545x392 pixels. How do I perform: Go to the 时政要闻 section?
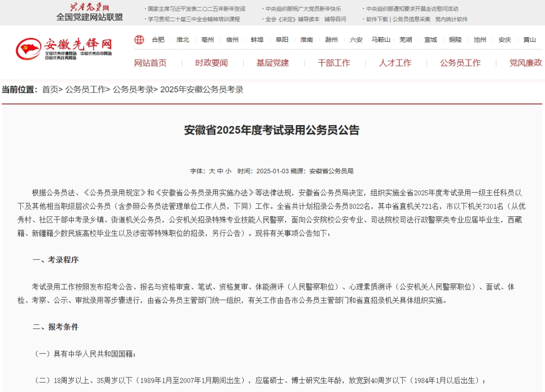pos(211,63)
